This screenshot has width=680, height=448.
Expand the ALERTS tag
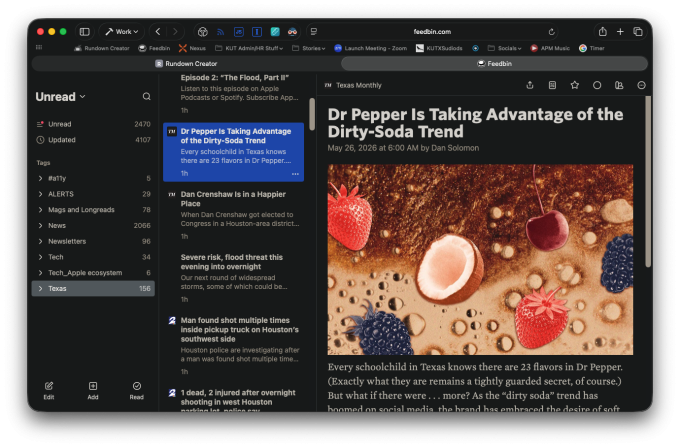40,194
